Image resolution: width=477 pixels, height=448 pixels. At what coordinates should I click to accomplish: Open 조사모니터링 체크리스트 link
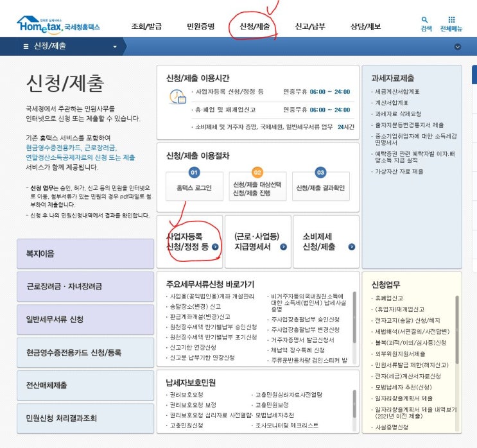(287, 425)
